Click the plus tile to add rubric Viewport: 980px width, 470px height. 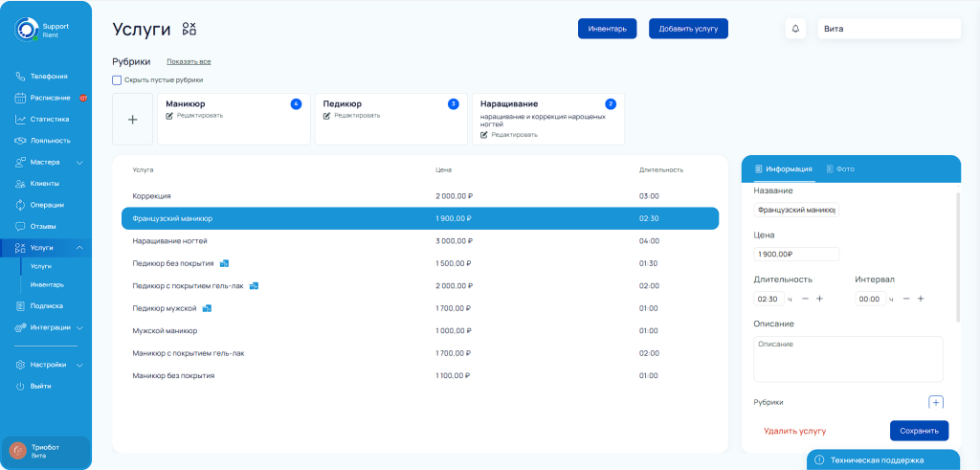pyautogui.click(x=132, y=119)
